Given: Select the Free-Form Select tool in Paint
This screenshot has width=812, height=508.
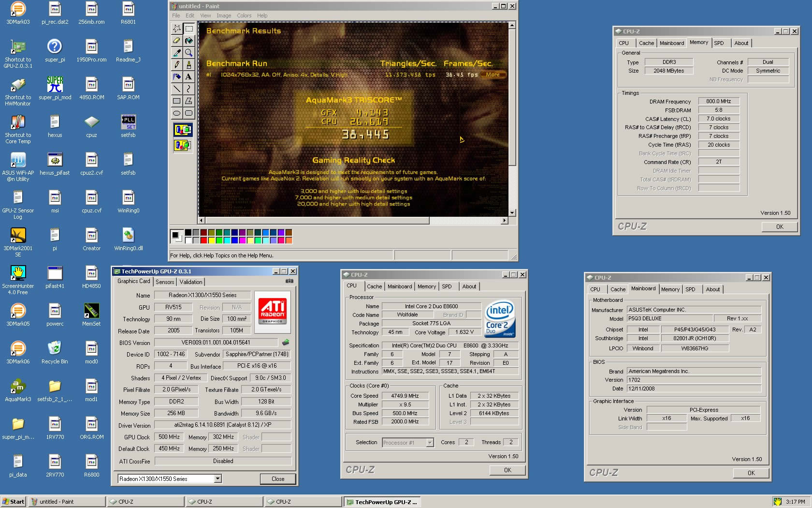Looking at the screenshot, I should (177, 29).
